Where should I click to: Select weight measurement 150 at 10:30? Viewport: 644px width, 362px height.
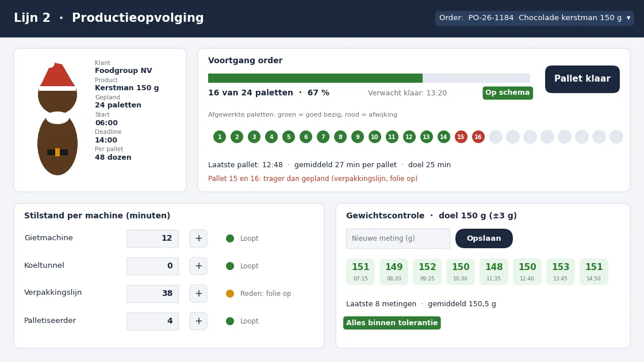tap(461, 272)
